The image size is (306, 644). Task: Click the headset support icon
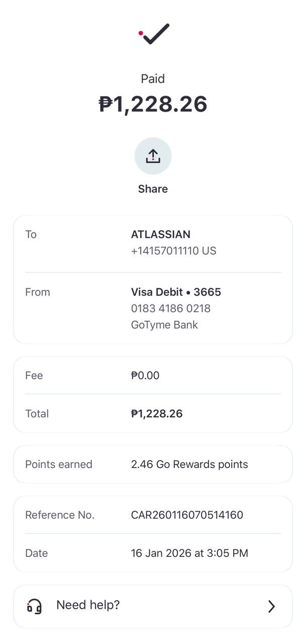click(34, 606)
